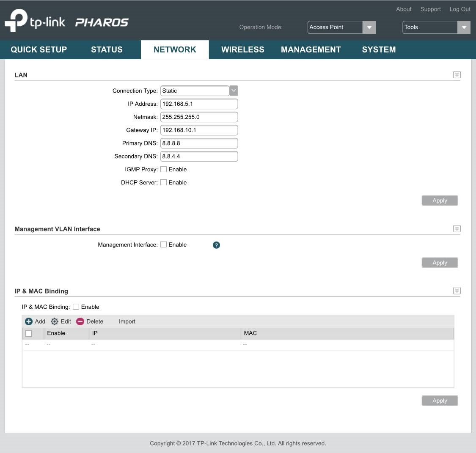Open the System tab

[x=379, y=49]
